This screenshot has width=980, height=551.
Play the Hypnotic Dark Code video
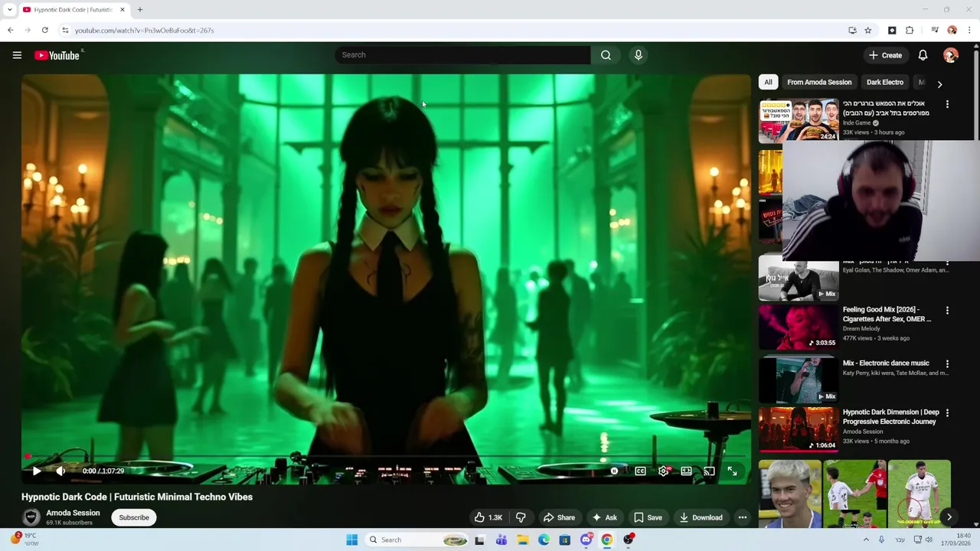click(x=36, y=471)
